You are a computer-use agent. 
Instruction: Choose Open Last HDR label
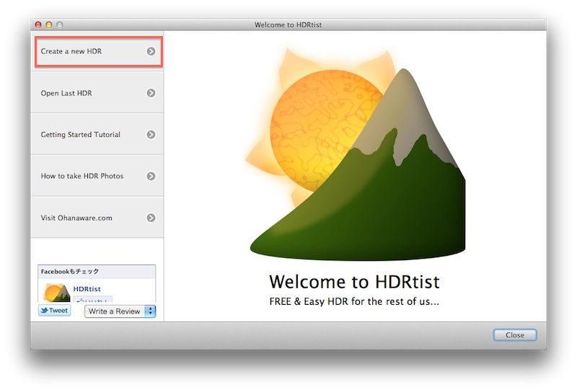coord(66,93)
